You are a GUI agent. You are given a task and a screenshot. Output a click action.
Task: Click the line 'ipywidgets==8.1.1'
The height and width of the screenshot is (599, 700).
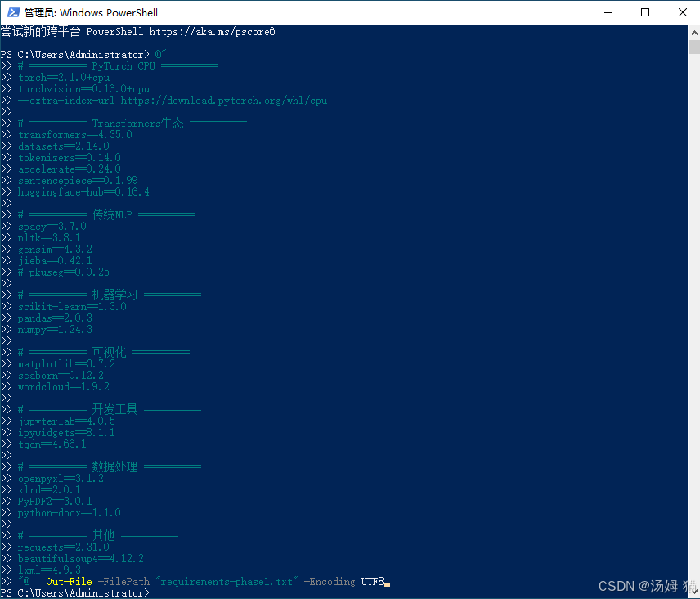pos(66,432)
